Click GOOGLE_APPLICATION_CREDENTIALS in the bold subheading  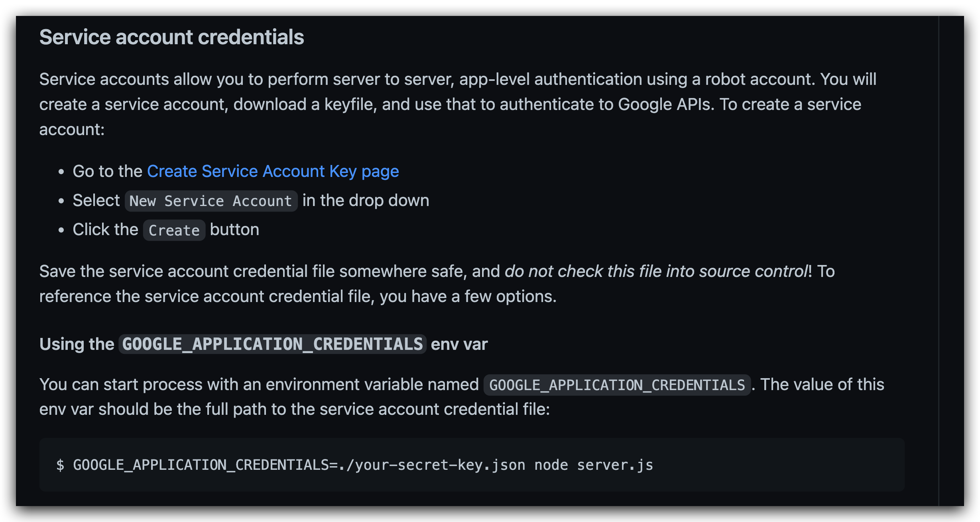pyautogui.click(x=272, y=344)
